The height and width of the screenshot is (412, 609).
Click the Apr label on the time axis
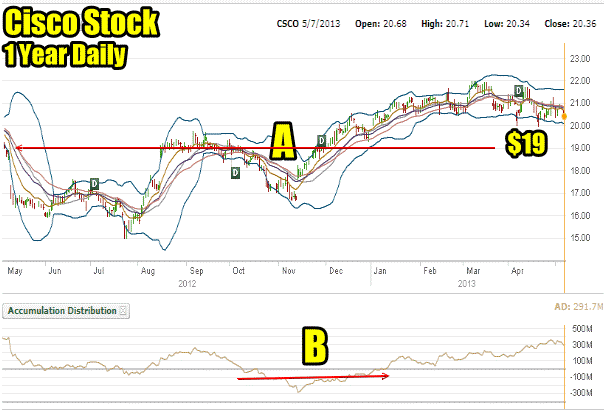pos(517,271)
